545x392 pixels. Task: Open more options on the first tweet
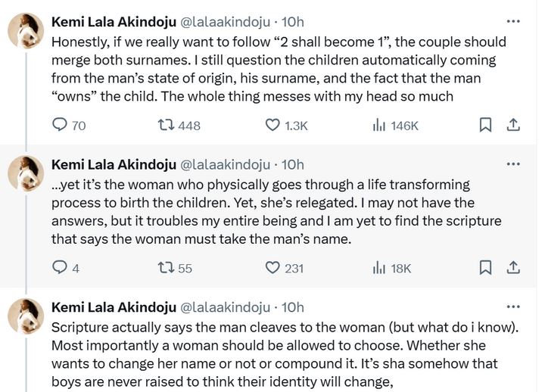[x=513, y=21]
